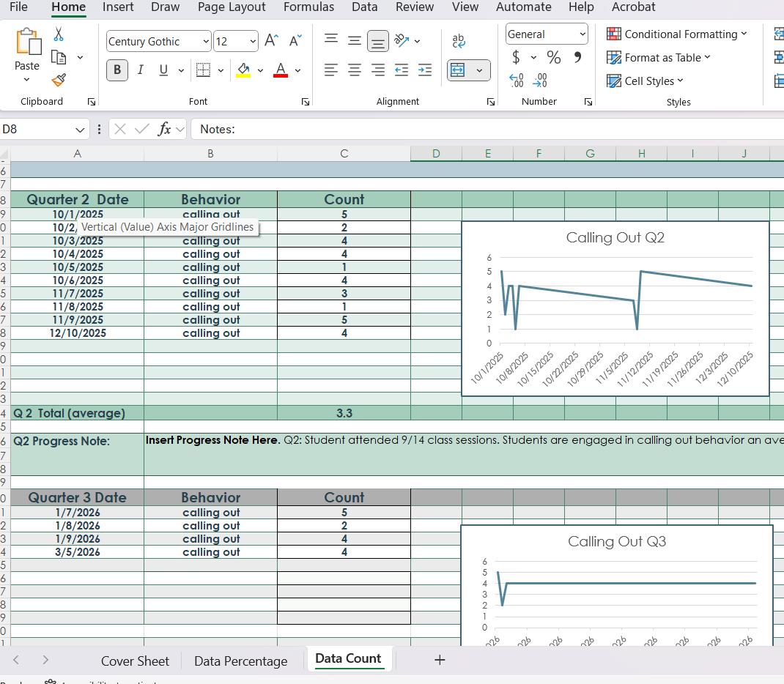The image size is (784, 684).
Task: Select the Center alignment icon
Action: click(354, 70)
